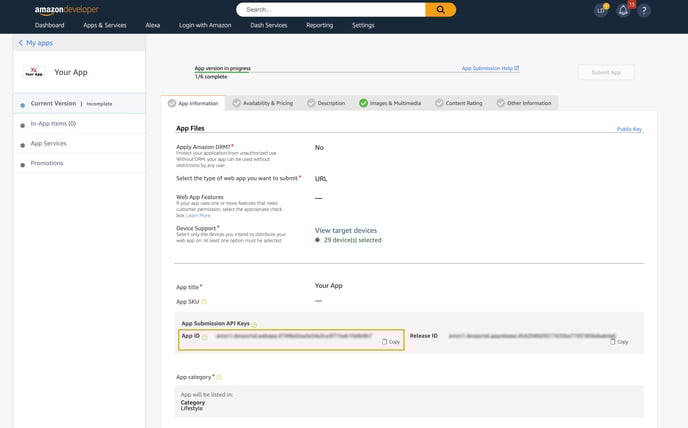The image size is (688, 428).
Task: Click View target devices link
Action: [x=346, y=230]
